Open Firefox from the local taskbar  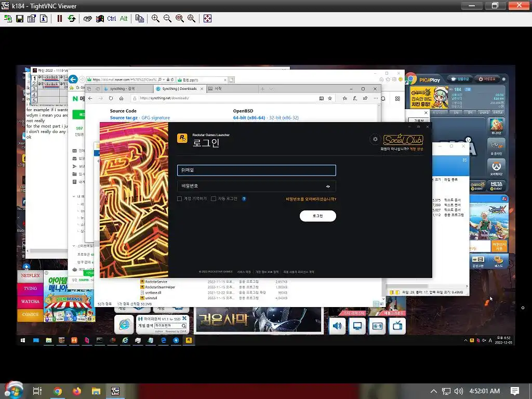coord(77,391)
